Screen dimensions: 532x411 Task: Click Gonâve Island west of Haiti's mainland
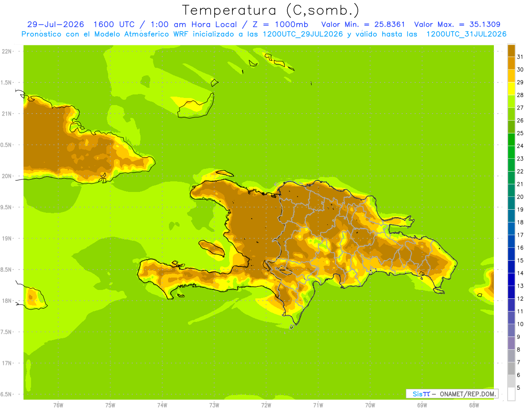211,248
